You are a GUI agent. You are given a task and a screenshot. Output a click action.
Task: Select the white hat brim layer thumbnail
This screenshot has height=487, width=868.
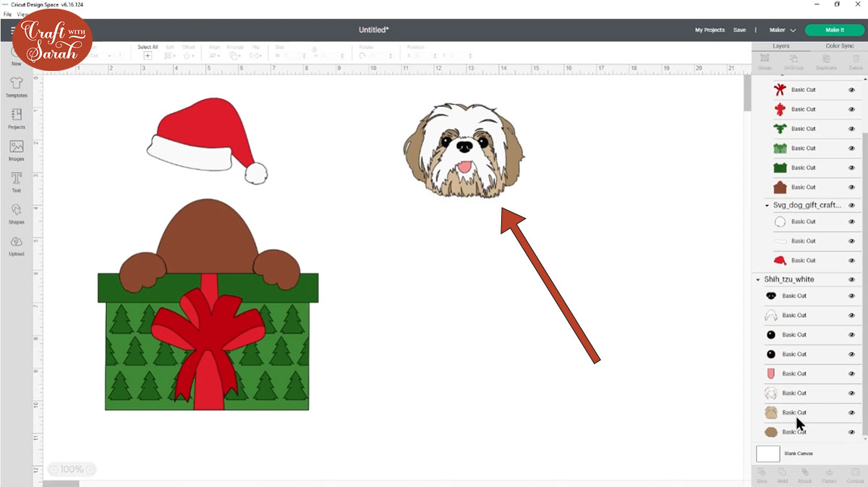click(780, 241)
